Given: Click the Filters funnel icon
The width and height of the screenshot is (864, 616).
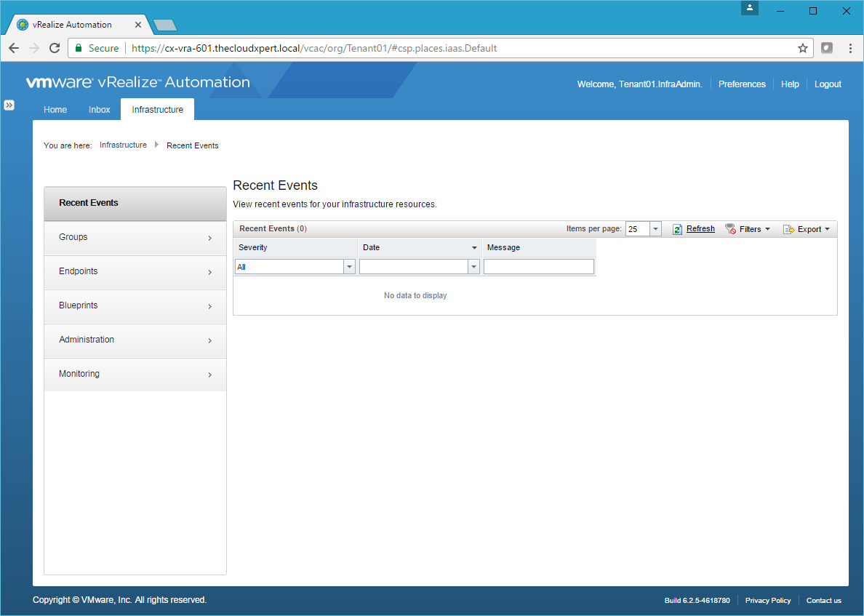Looking at the screenshot, I should [x=730, y=229].
